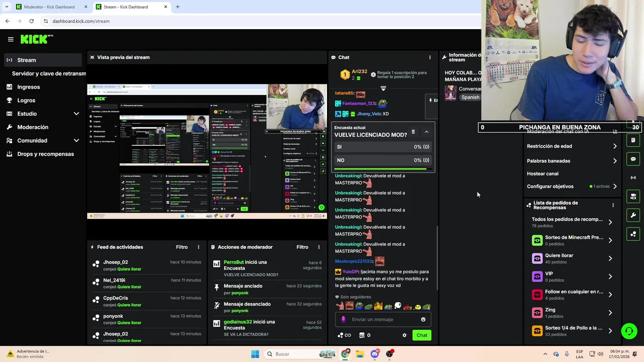Reload the page

coord(31,21)
